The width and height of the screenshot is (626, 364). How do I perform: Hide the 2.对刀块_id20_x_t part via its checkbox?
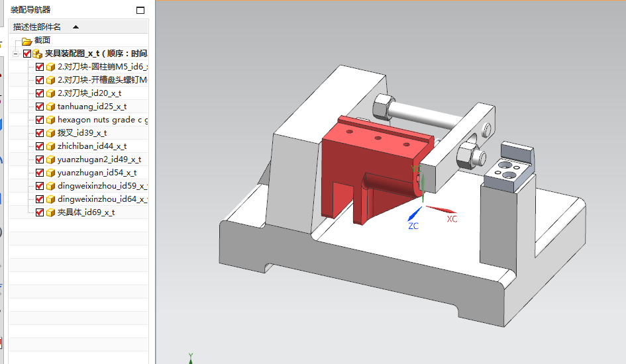(x=40, y=93)
